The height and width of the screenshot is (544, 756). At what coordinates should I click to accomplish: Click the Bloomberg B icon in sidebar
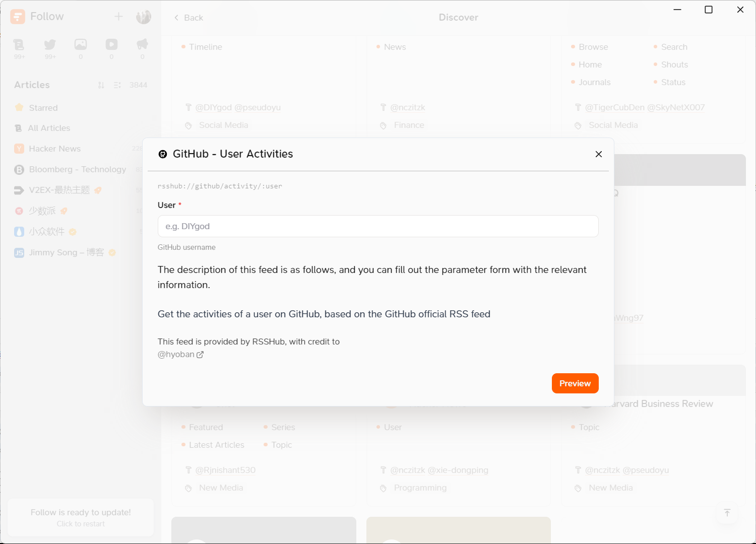(x=19, y=169)
